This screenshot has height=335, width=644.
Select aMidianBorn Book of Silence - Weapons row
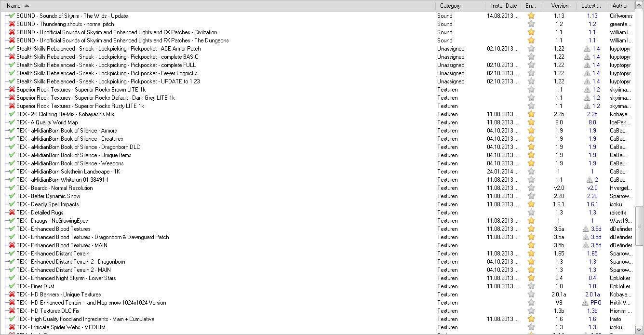70,163
